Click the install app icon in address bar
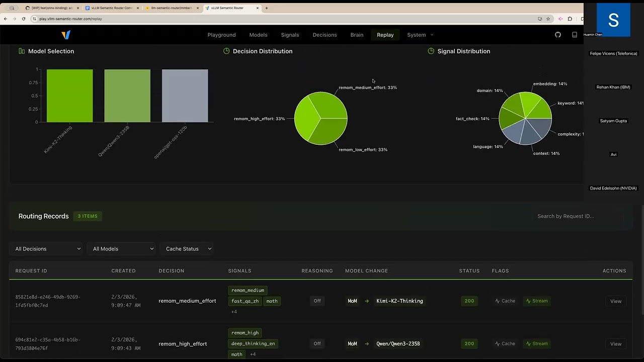This screenshot has height=362, width=644. click(540, 19)
